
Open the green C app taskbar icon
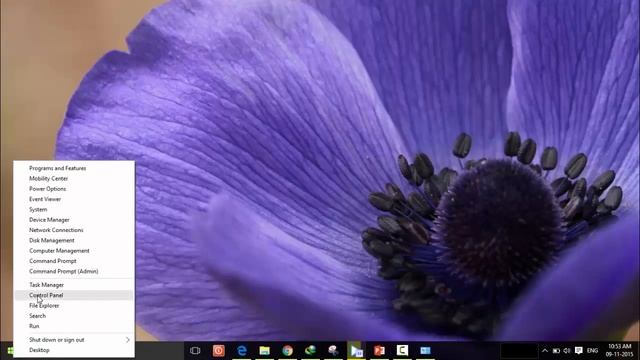tap(402, 350)
